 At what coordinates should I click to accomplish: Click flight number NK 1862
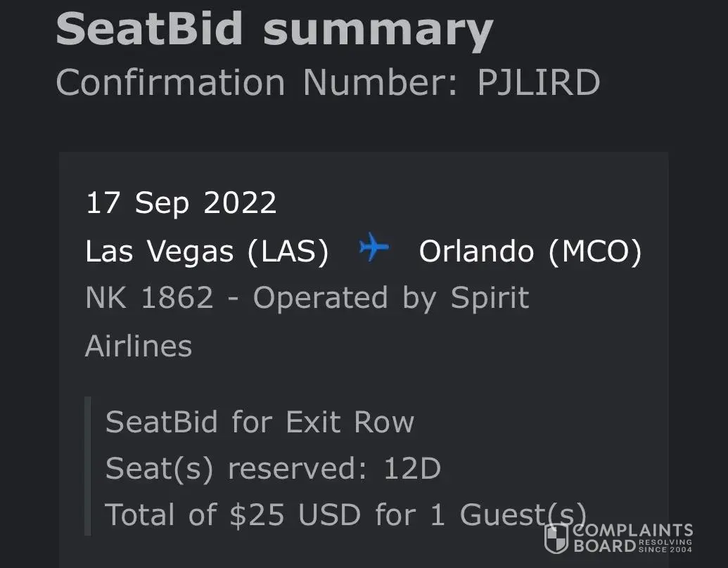pos(149,298)
